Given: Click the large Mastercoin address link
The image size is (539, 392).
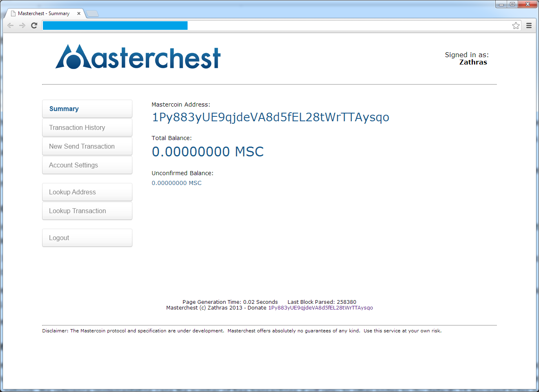Looking at the screenshot, I should (x=271, y=118).
